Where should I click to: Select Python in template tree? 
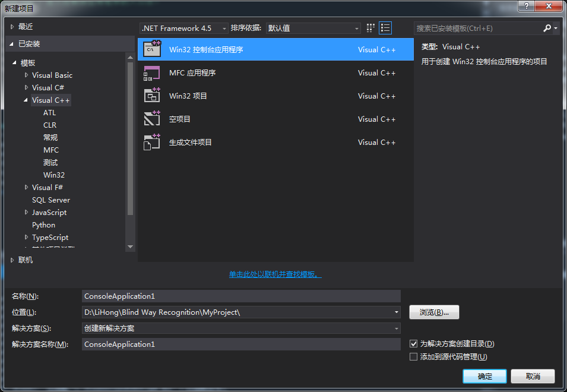(44, 225)
